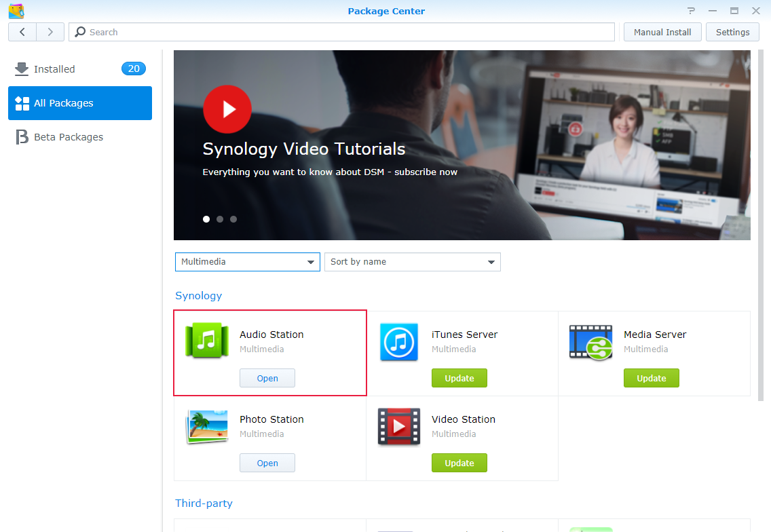Switch to the second banner slide dot
The width and height of the screenshot is (771, 532).
tap(220, 219)
